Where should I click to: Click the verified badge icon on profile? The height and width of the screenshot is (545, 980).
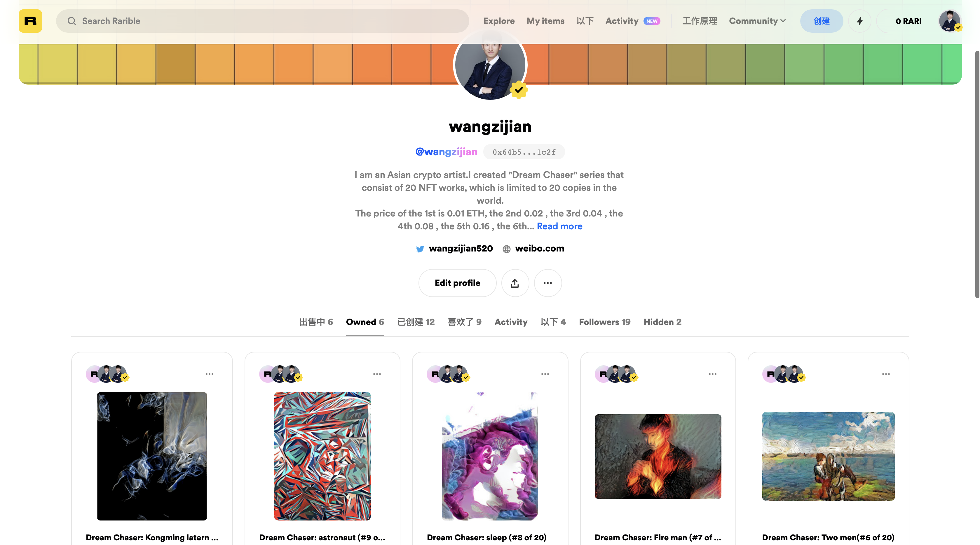(x=519, y=89)
